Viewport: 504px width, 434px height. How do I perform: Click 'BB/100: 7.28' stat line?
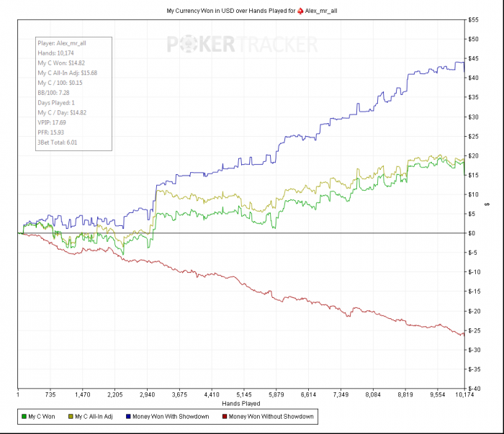tap(53, 93)
